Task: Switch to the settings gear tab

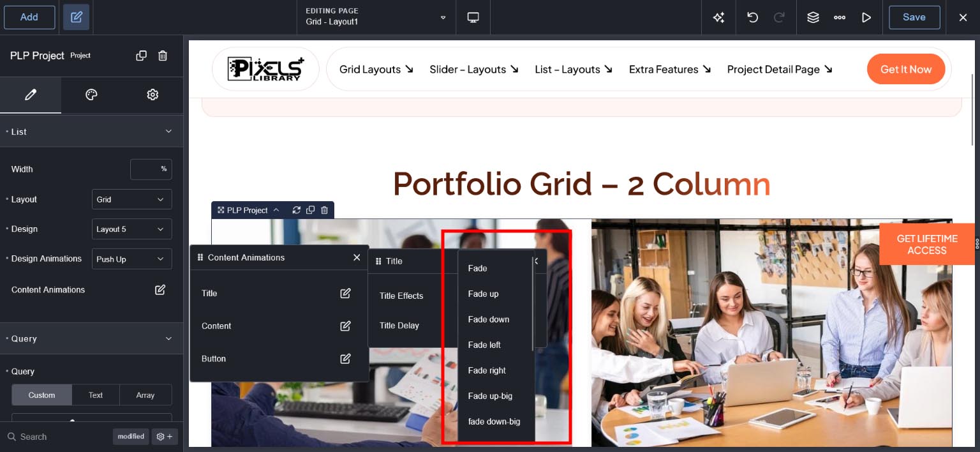Action: pos(152,94)
